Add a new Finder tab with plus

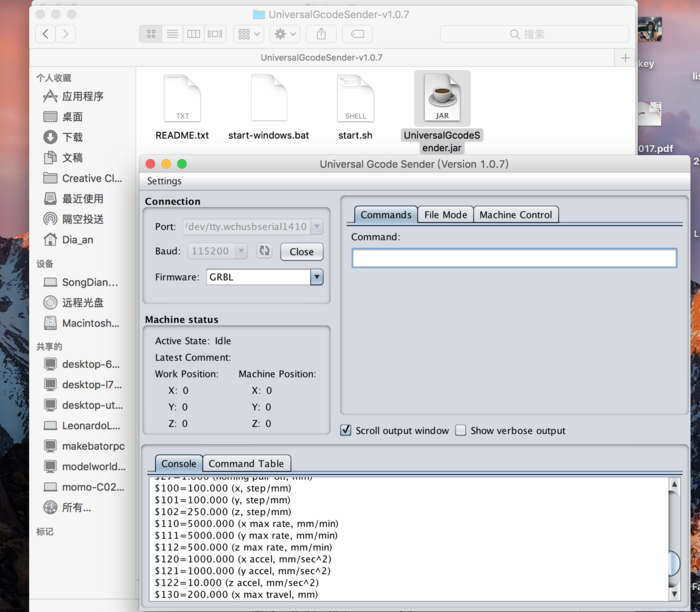click(x=625, y=58)
